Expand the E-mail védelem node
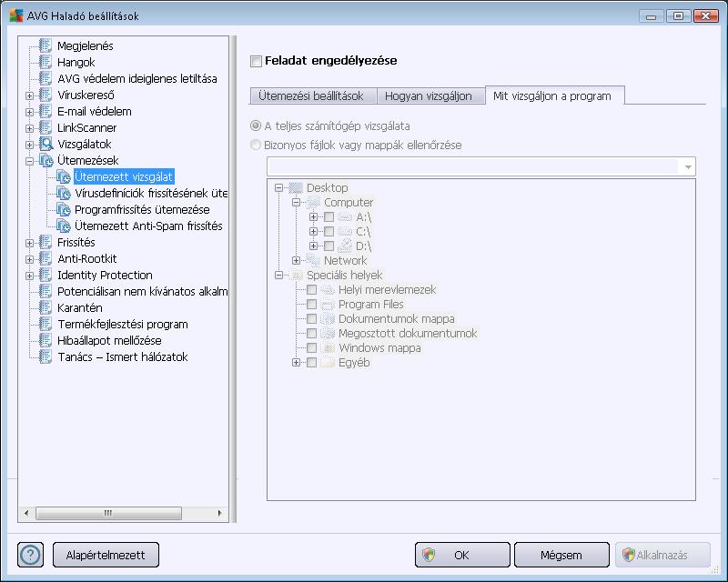Screen dimensions: 728x582 click(30, 112)
